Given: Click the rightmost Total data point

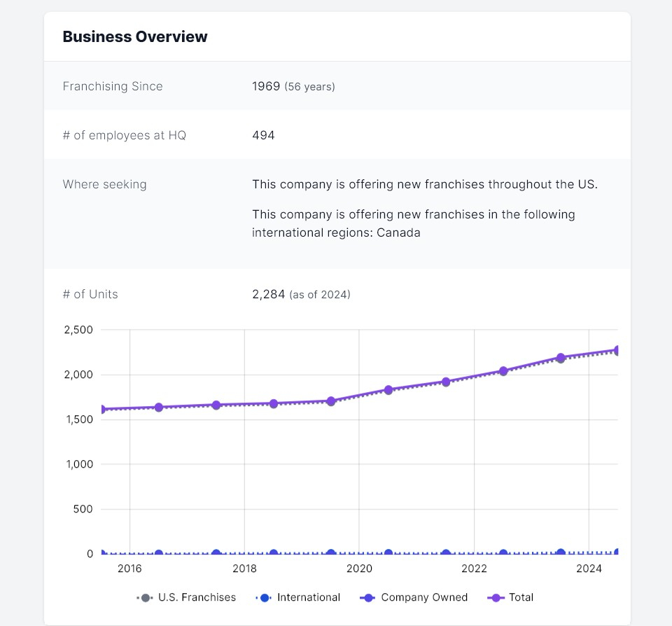Looking at the screenshot, I should [617, 350].
